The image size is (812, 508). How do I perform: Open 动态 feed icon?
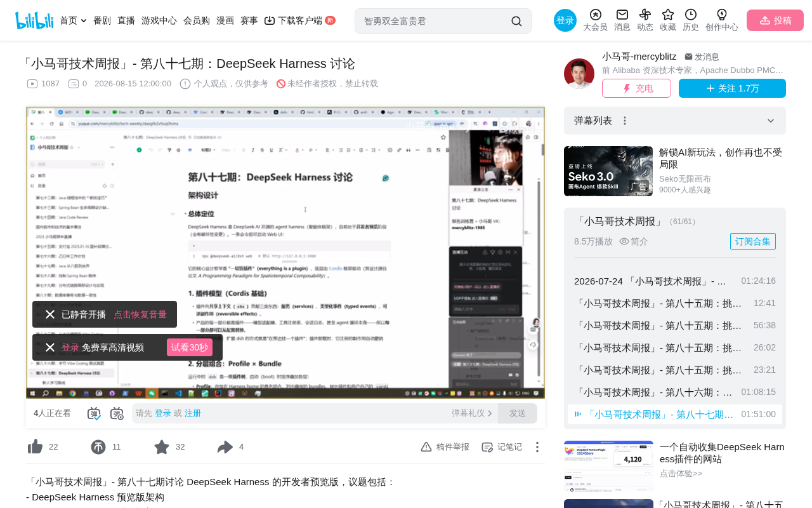coord(645,15)
